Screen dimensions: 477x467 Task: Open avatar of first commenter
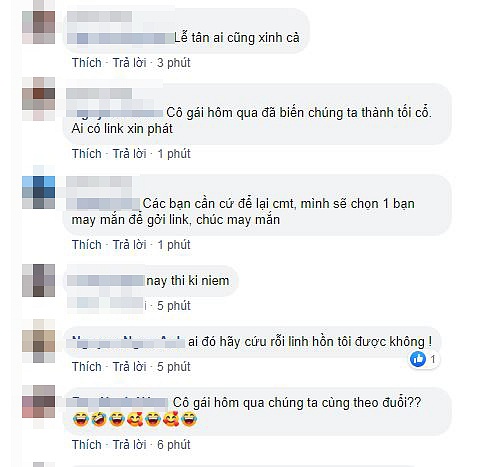[x=39, y=27]
